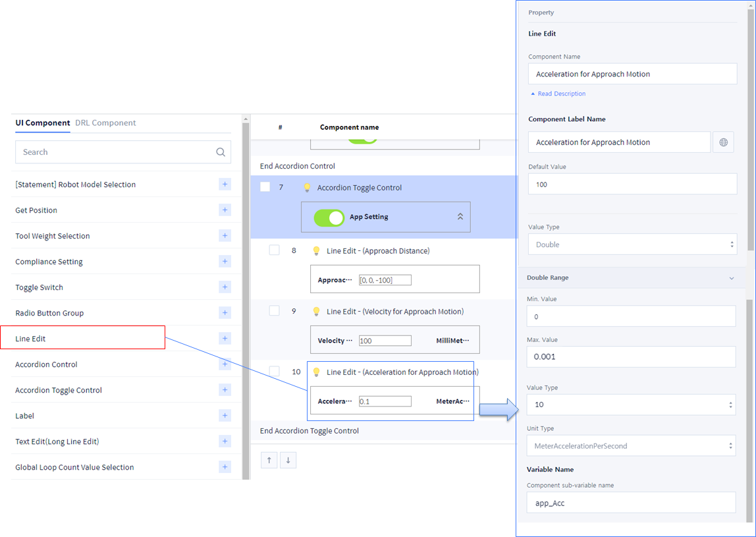Add the Get Position component with plus icon
This screenshot has height=537, width=756.
[225, 210]
